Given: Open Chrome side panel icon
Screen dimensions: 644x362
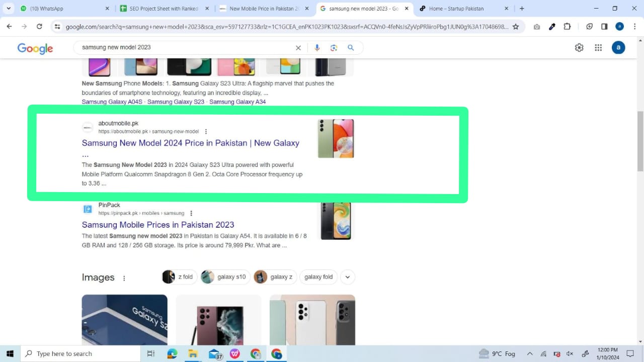Looking at the screenshot, I should 604,27.
